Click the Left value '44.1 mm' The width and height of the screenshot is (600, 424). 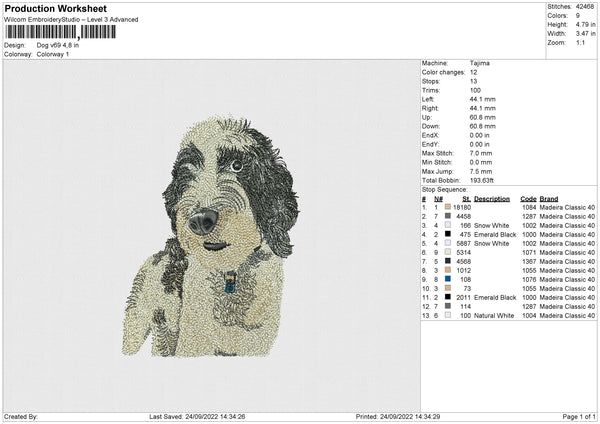click(483, 99)
